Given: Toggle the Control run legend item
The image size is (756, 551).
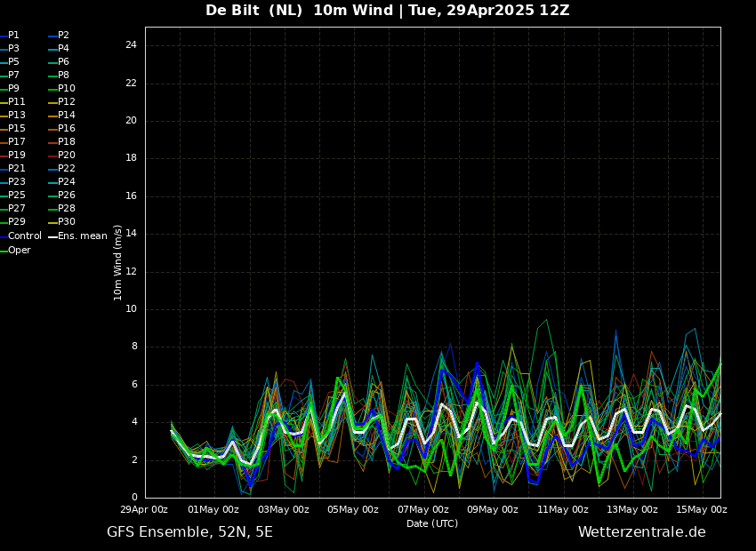Looking at the screenshot, I should click(x=24, y=236).
